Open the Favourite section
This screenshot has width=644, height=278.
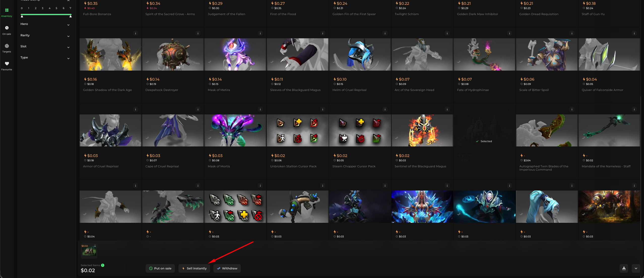(x=7, y=66)
